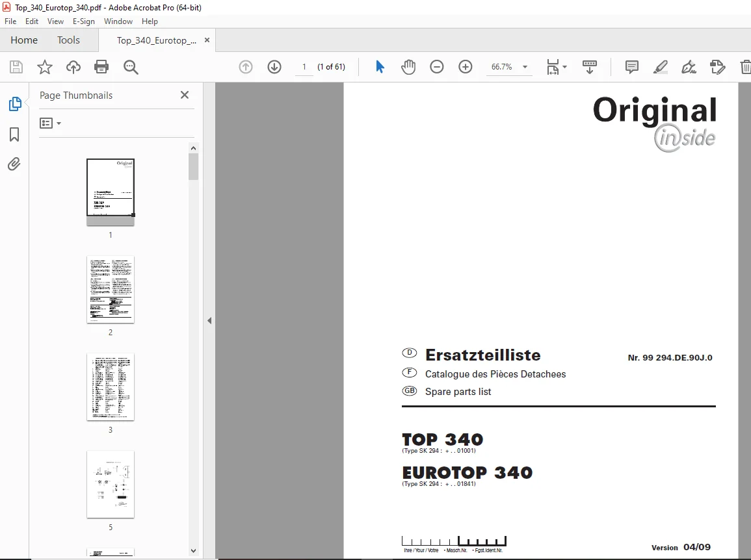Close the Page Thumbnails panel
Screen dimensions: 751x560
[185, 95]
